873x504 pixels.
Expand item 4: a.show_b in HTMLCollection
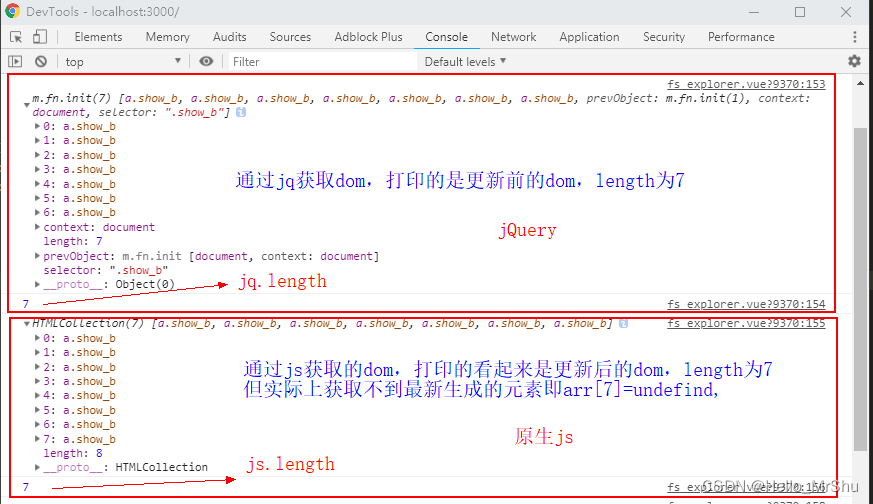(37, 395)
